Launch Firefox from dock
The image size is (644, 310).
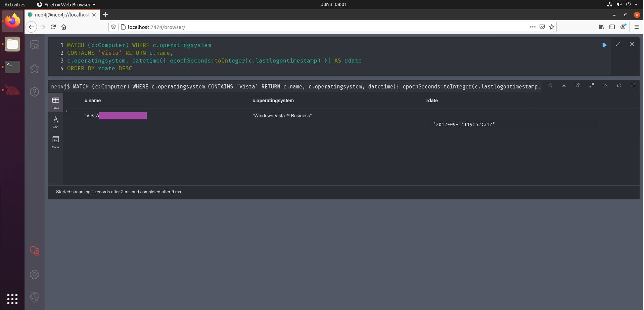click(12, 21)
